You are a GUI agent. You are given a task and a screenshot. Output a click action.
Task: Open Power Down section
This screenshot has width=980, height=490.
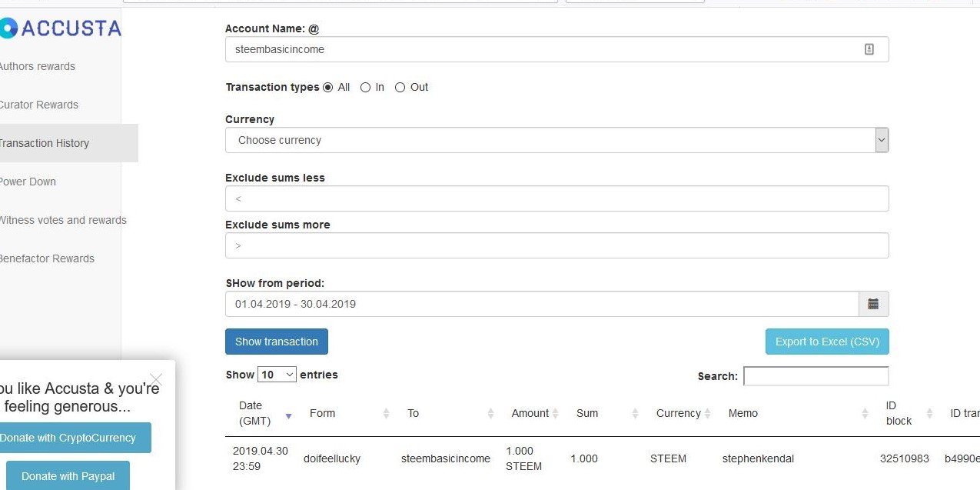pyautogui.click(x=28, y=182)
